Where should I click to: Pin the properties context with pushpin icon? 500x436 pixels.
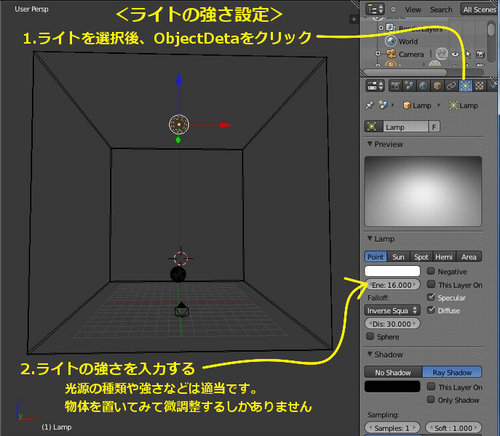pyautogui.click(x=370, y=106)
